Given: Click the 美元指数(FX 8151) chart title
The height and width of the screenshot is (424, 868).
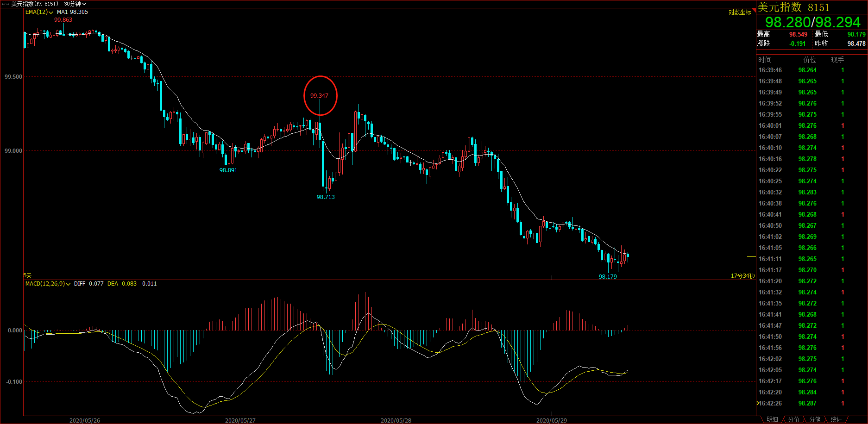Looking at the screenshot, I should point(35,4).
